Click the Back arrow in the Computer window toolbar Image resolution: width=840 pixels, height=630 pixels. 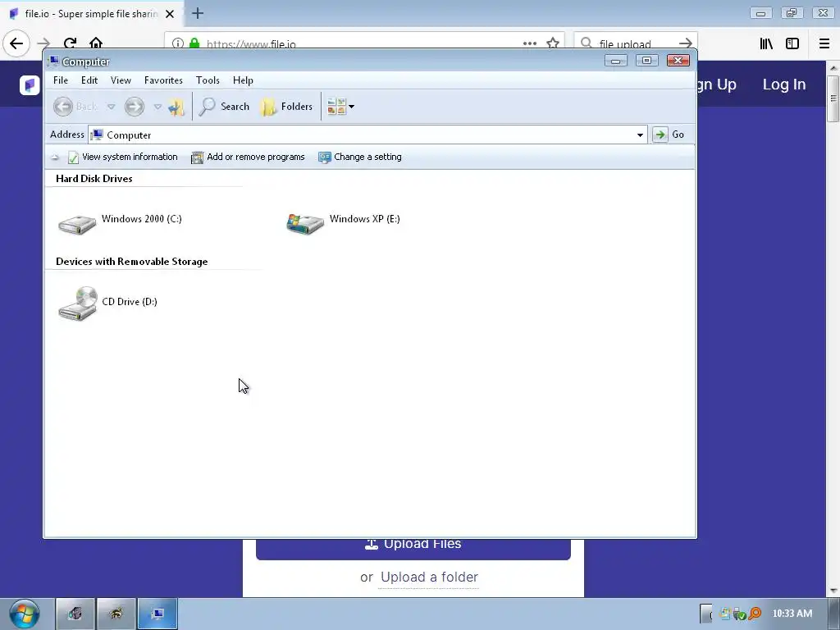point(63,107)
